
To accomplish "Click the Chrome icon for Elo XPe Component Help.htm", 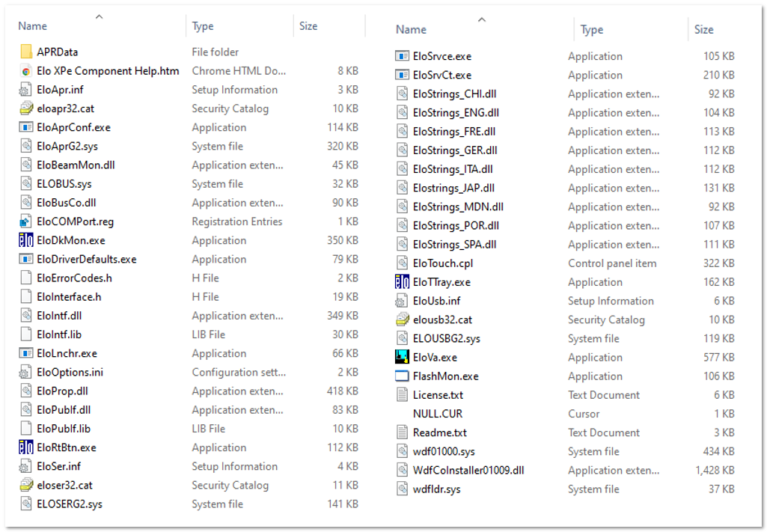I will coord(26,71).
